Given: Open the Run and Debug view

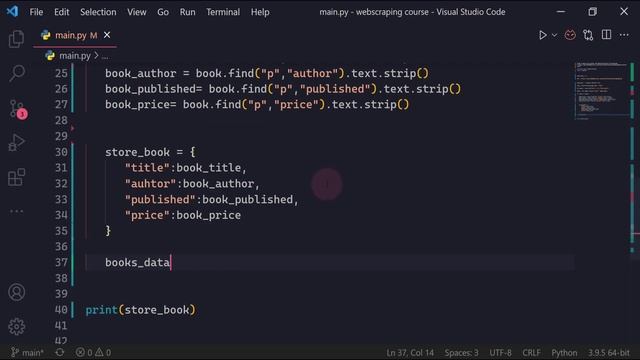Looking at the screenshot, I should coord(16,142).
